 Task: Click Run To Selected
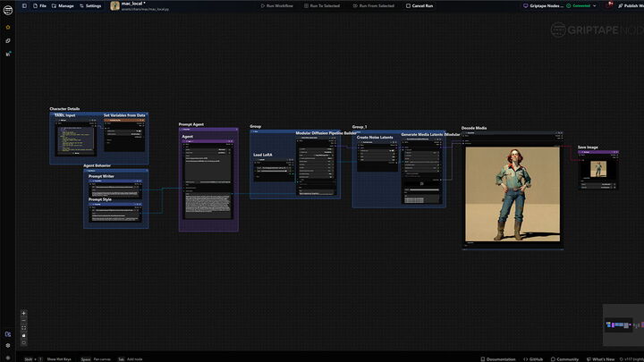pyautogui.click(x=322, y=5)
